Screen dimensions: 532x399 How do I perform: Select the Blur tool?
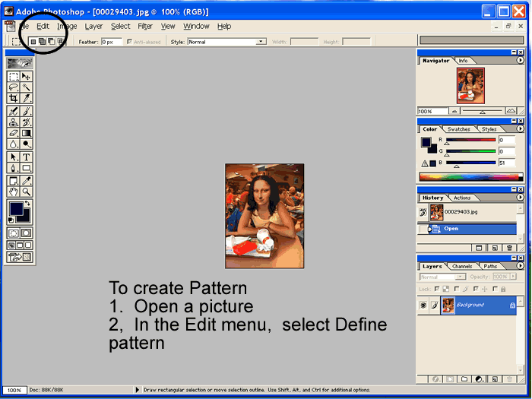[14, 144]
